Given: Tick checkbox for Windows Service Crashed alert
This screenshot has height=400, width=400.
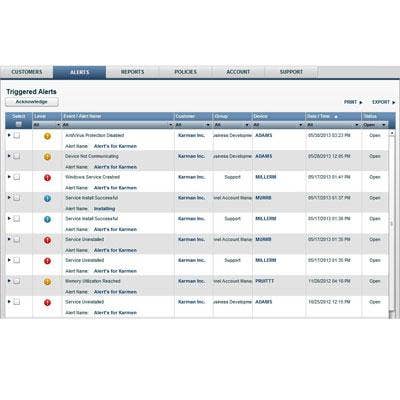Looking at the screenshot, I should [x=17, y=177].
